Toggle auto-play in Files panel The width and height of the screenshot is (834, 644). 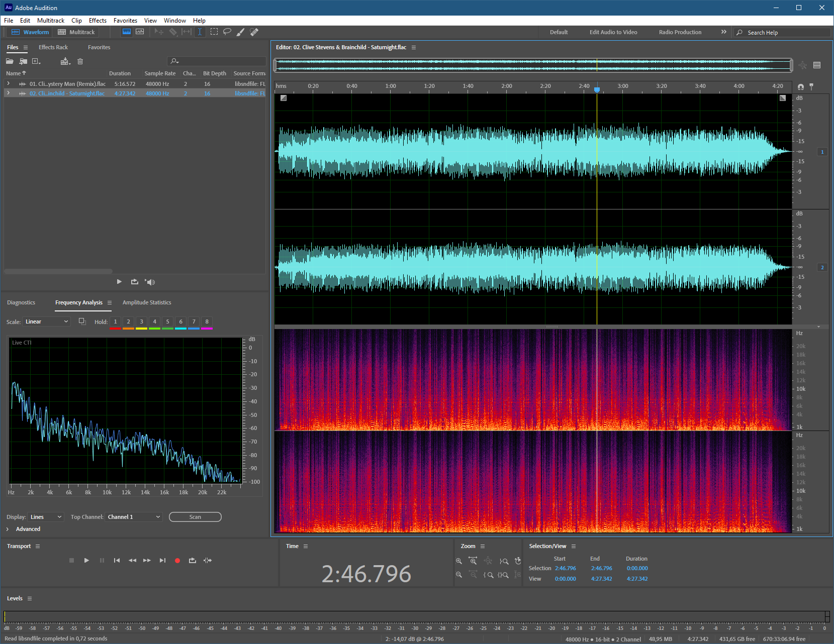click(150, 282)
